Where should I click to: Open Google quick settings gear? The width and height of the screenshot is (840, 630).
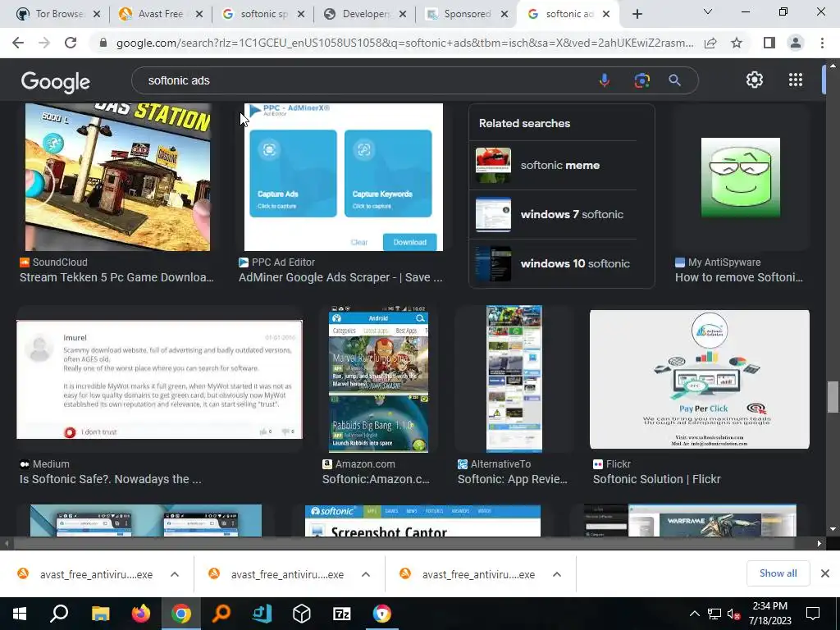755,80
